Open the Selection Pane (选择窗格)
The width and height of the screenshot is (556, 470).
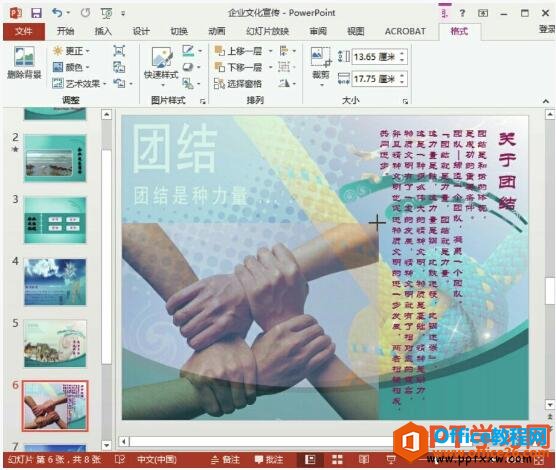click(238, 84)
